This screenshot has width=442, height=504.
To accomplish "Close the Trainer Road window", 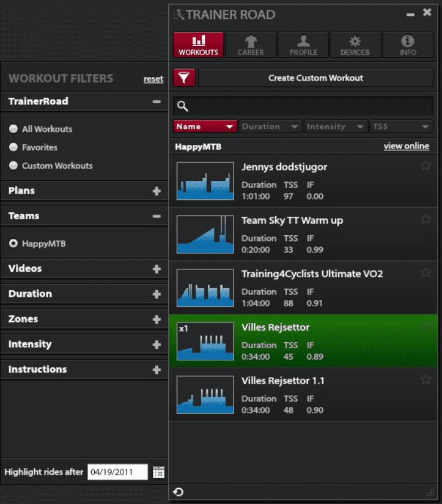I will tap(427, 12).
